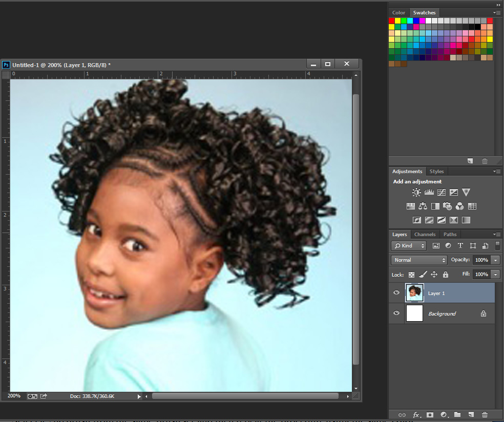This screenshot has height=422, width=504.
Task: Add a Levels adjustment
Action: 429,192
